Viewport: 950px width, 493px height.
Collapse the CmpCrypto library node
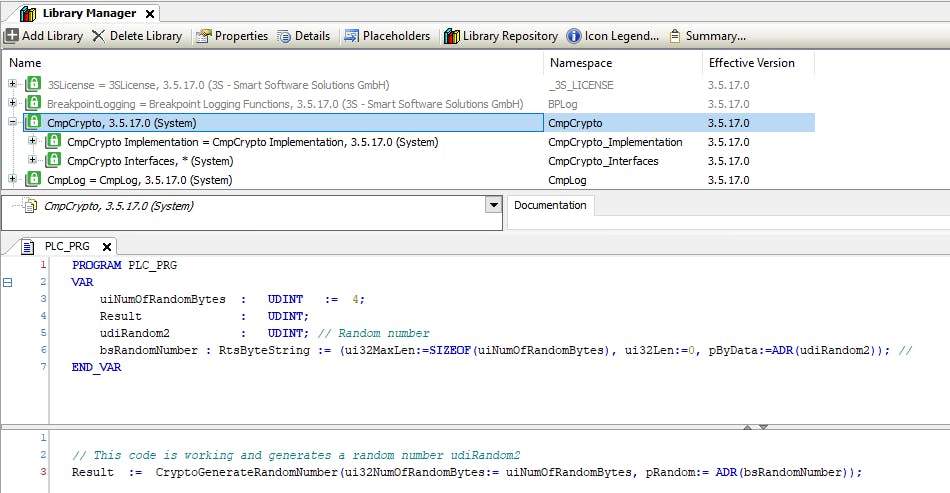pos(13,122)
